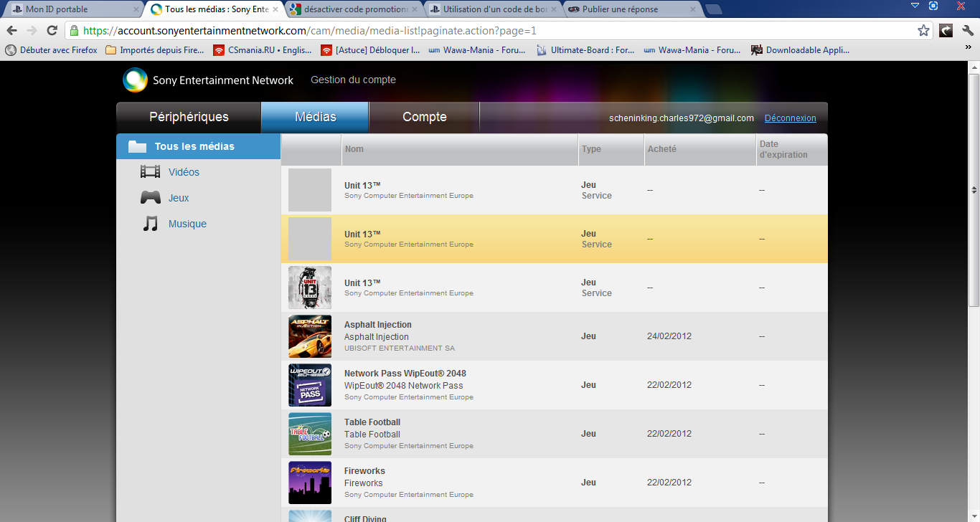Click the scrollbar up arrow
980x522 pixels.
(x=974, y=67)
